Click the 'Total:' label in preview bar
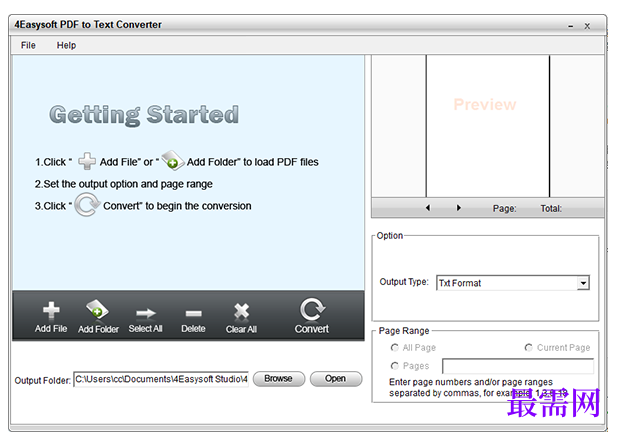 [x=551, y=208]
